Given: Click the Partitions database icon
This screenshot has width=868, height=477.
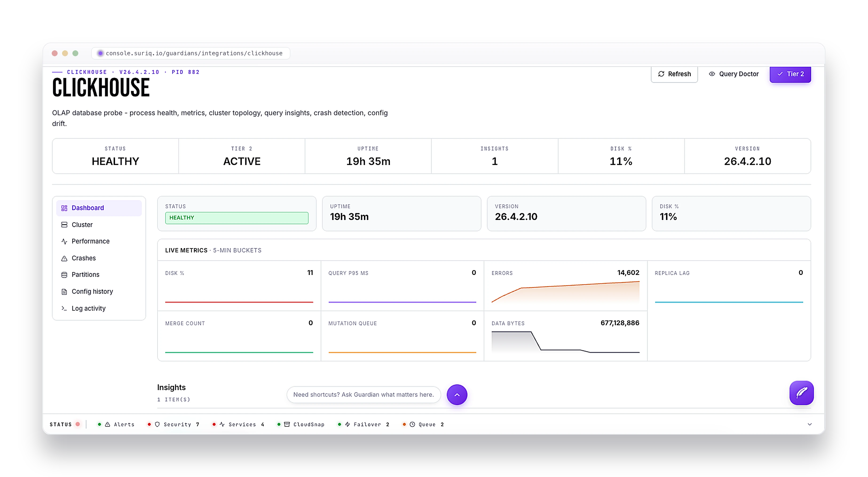Looking at the screenshot, I should point(64,275).
